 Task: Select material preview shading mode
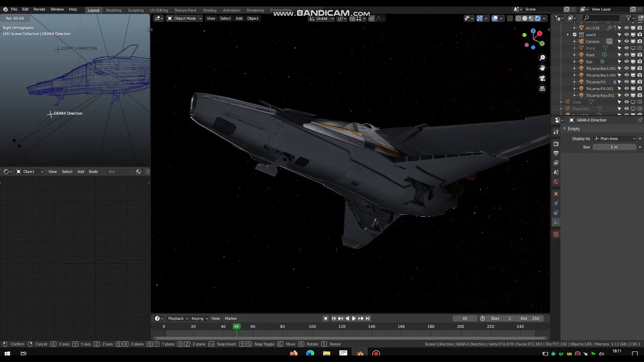(531, 19)
